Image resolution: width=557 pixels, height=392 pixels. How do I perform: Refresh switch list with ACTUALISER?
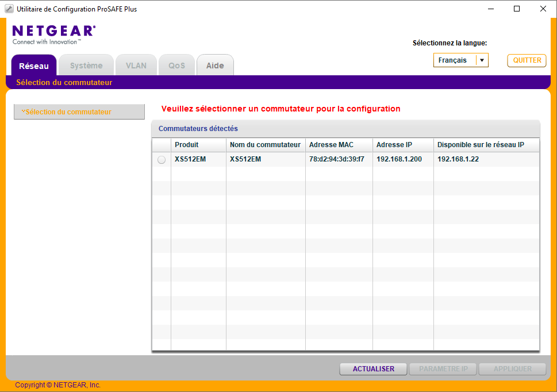(373, 369)
